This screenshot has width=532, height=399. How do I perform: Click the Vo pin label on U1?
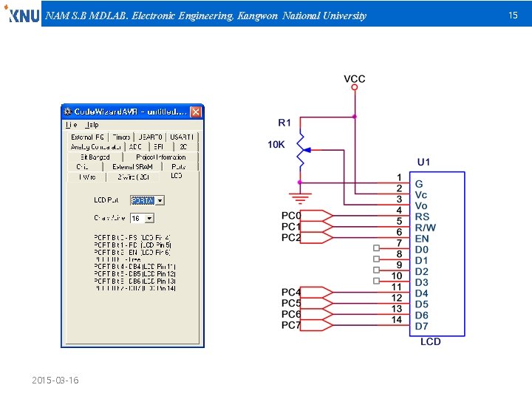pyautogui.click(x=421, y=205)
